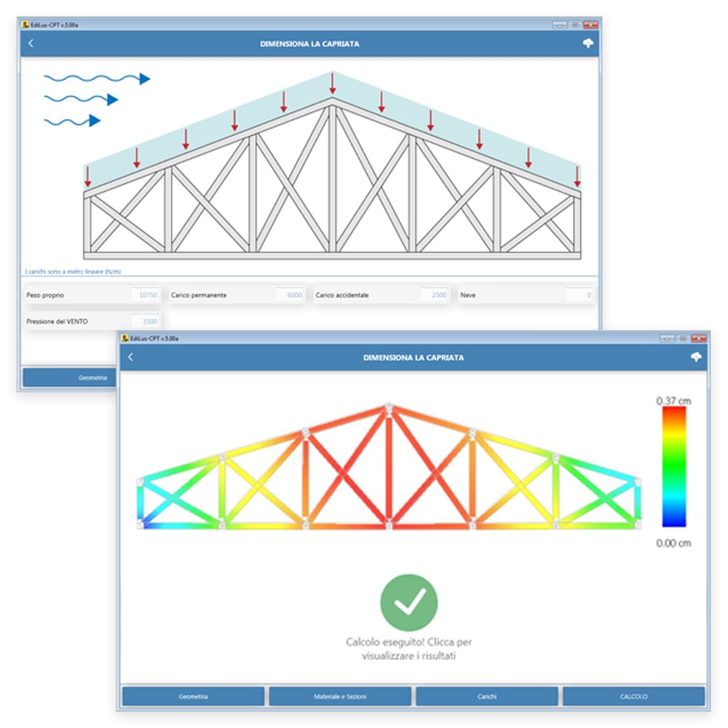Click the green checkmark to view results
The height and width of the screenshot is (728, 728).
point(408,603)
